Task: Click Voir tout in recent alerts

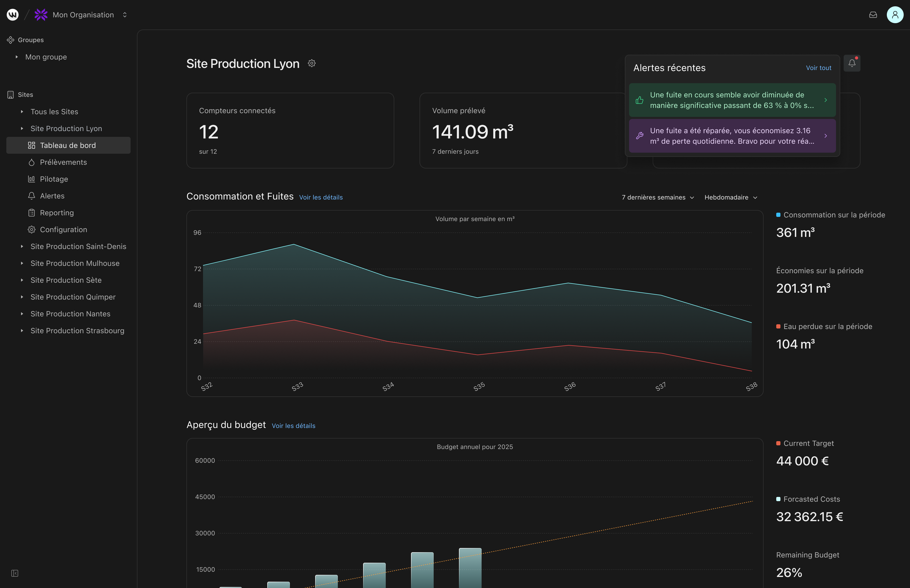Action: pos(818,68)
